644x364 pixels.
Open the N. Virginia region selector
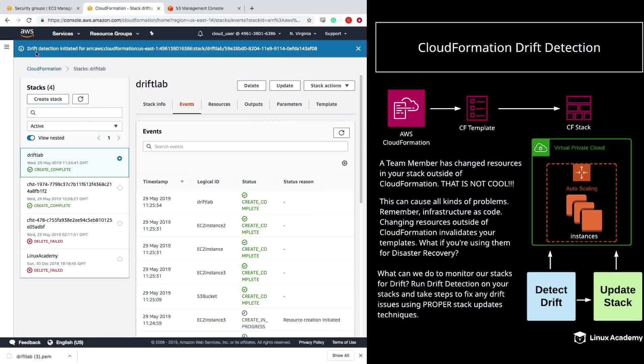tap(303, 33)
